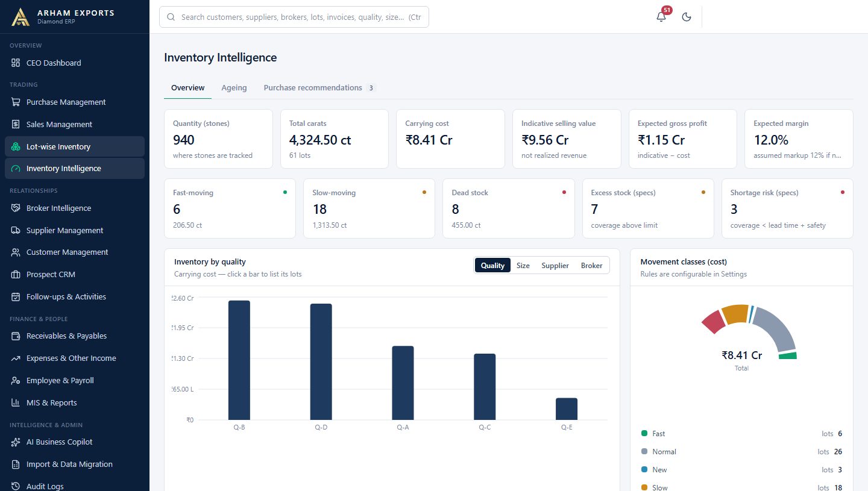Click the Prospect CRM briefcase icon

tap(16, 274)
